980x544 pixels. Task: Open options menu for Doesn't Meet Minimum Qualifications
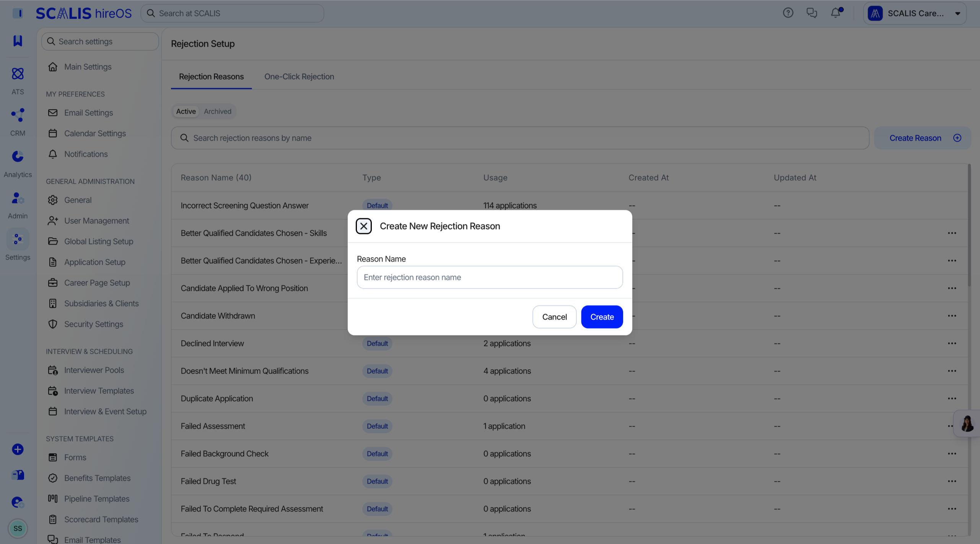pyautogui.click(x=952, y=371)
